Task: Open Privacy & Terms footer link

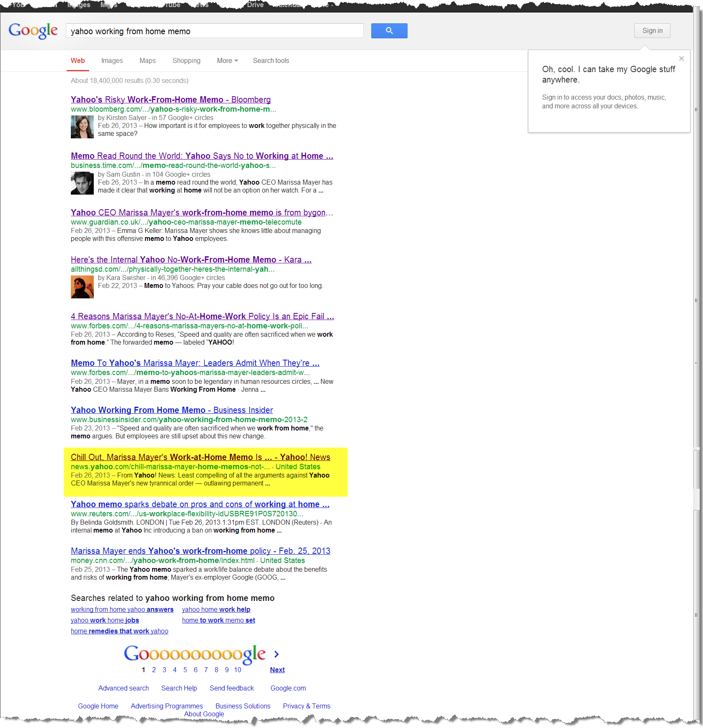Action: 307,706
